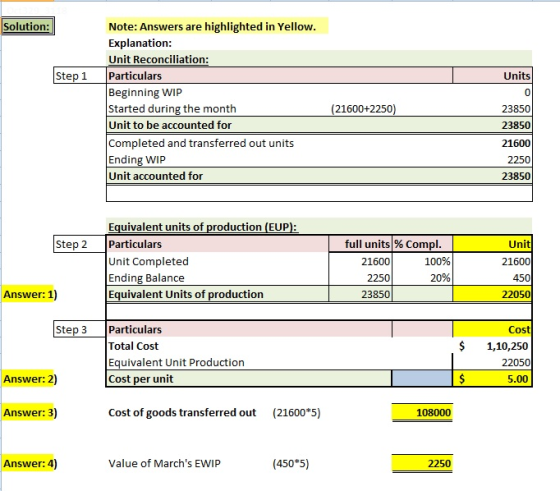Select the 'Equivalent units of production (EUP):' heading
The width and height of the screenshot is (560, 491).
click(202, 227)
